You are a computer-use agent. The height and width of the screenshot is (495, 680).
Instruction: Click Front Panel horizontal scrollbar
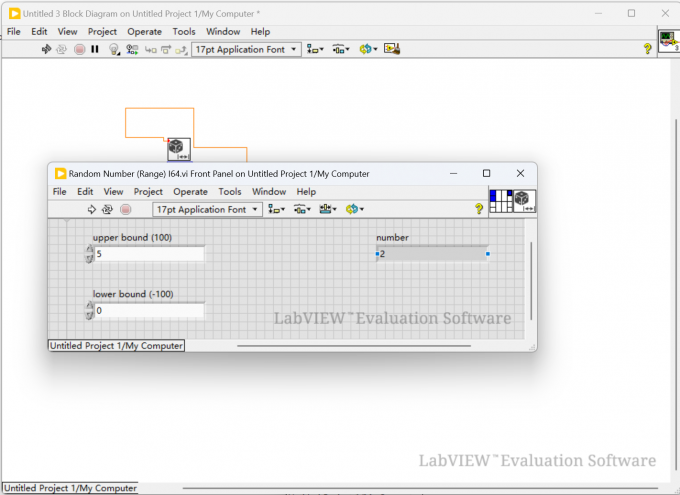pyautogui.click(x=353, y=346)
